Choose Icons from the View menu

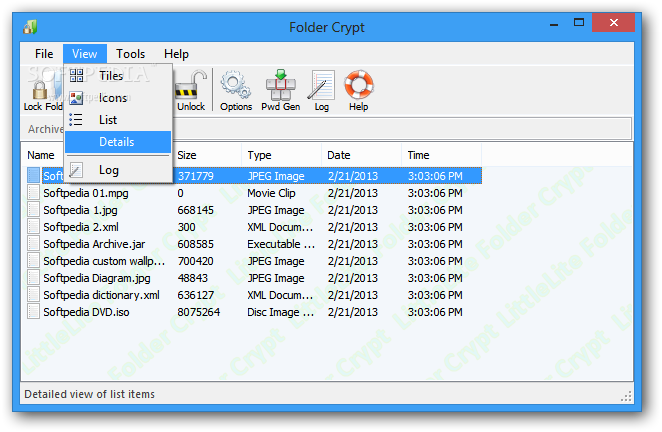[118, 98]
